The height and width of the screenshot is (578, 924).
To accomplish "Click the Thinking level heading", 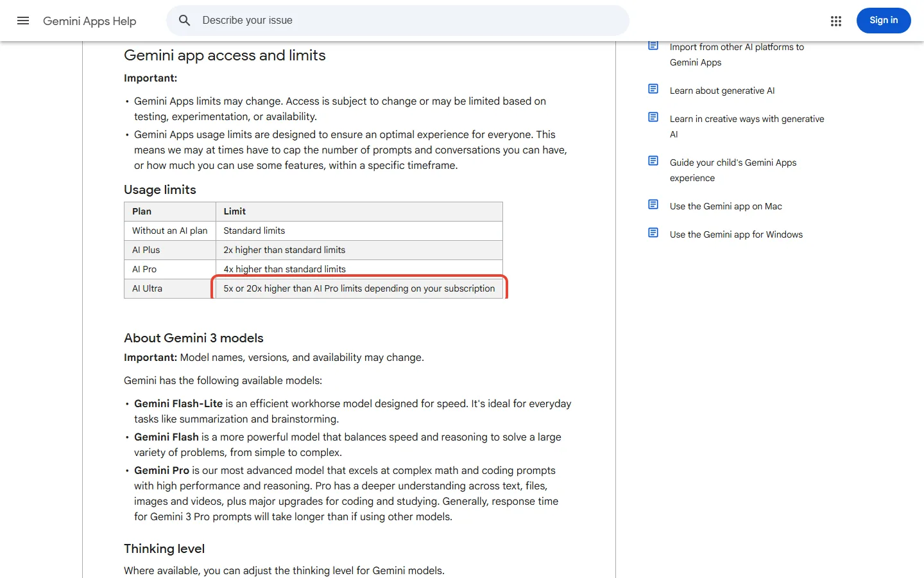I will pyautogui.click(x=164, y=548).
